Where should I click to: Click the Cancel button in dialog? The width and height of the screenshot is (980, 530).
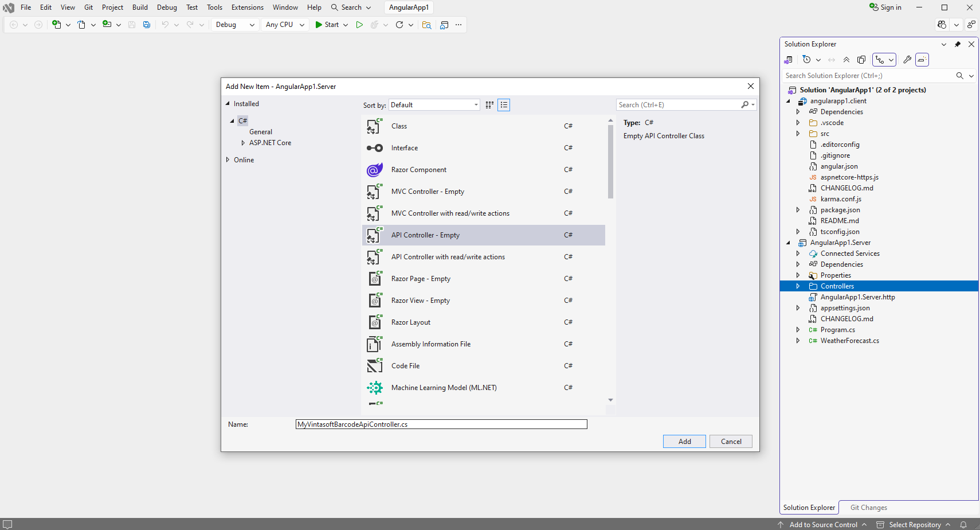pyautogui.click(x=731, y=442)
